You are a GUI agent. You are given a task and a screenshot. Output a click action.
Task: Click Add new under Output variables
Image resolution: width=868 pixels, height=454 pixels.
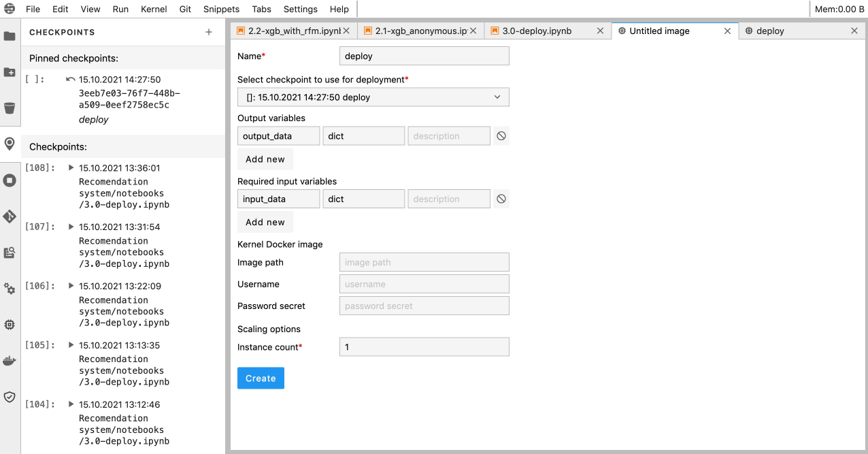coord(265,159)
